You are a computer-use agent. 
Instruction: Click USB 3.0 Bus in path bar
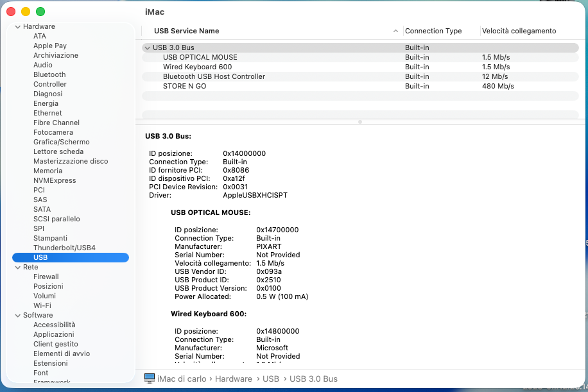point(313,379)
